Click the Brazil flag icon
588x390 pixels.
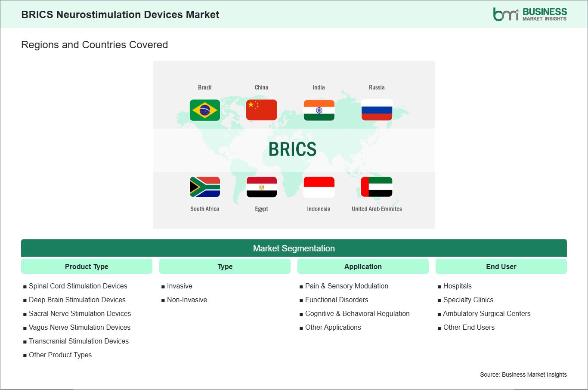coord(205,110)
